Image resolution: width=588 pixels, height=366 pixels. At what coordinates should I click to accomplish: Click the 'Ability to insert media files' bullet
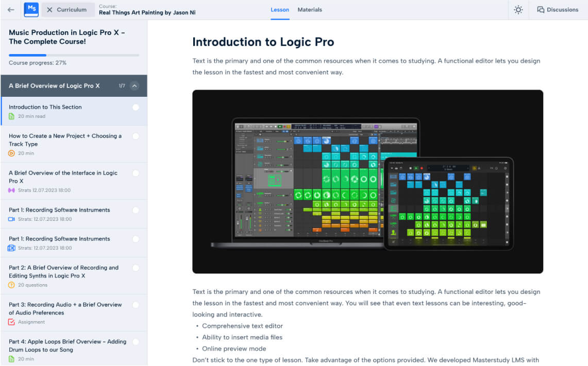tap(242, 337)
